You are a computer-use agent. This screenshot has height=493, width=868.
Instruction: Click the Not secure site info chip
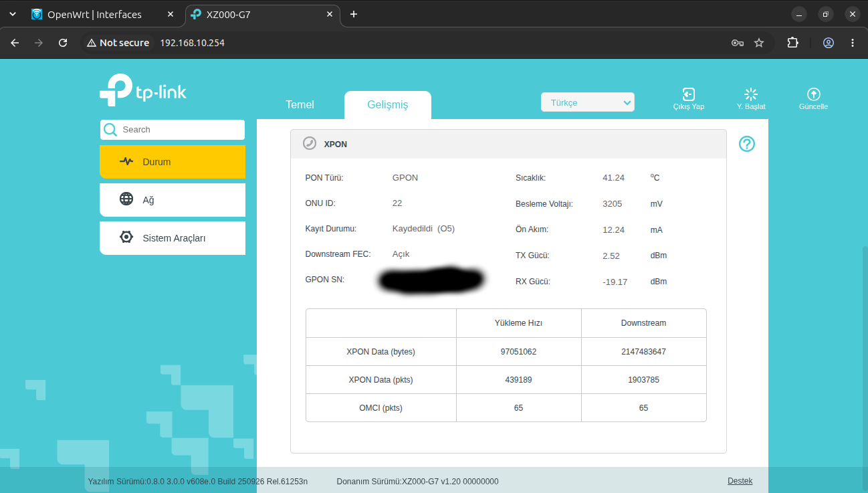[118, 43]
